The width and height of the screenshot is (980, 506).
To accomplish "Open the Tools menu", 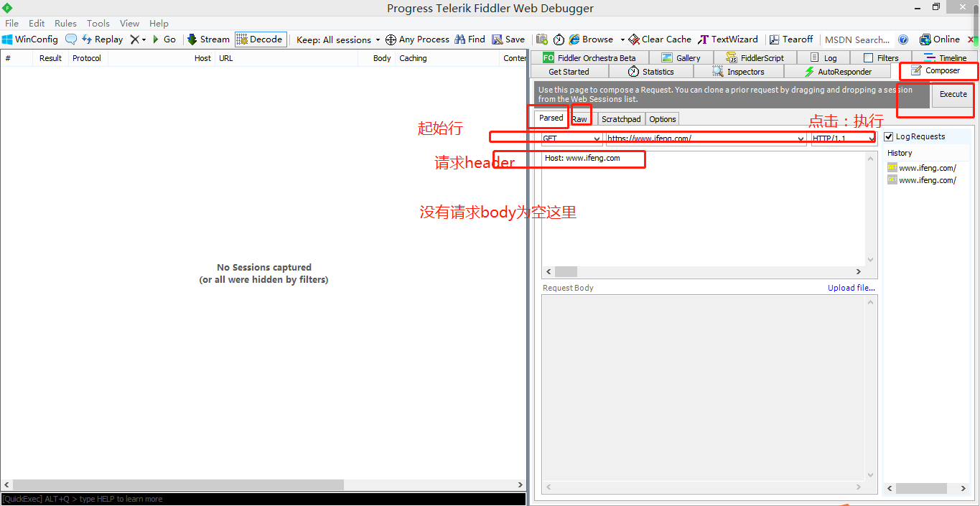I will point(98,23).
